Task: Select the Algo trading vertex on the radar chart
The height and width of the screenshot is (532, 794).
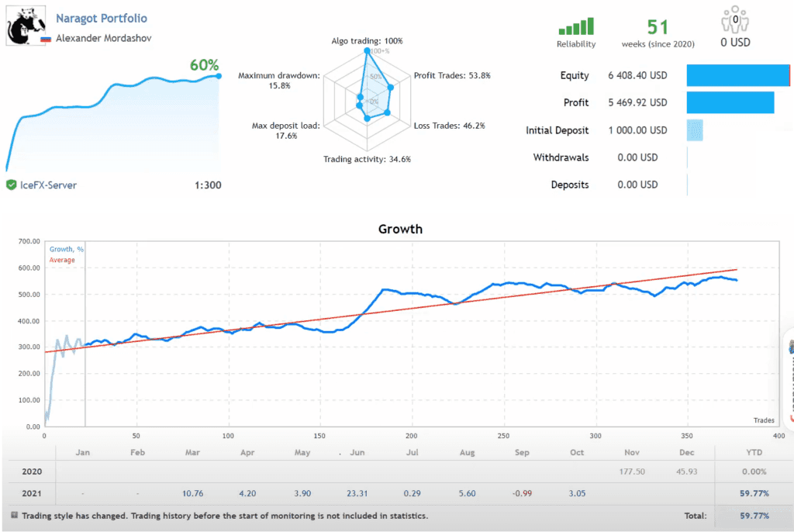Action: click(x=367, y=50)
